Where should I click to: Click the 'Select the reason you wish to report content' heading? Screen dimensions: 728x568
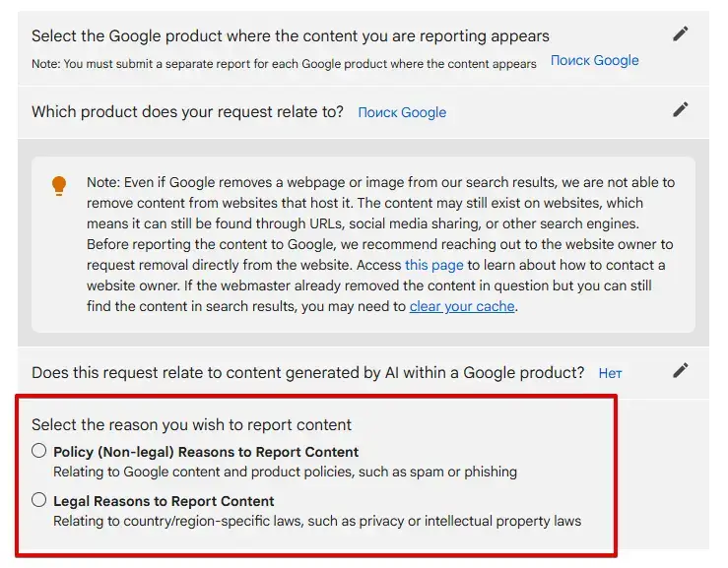tap(191, 424)
